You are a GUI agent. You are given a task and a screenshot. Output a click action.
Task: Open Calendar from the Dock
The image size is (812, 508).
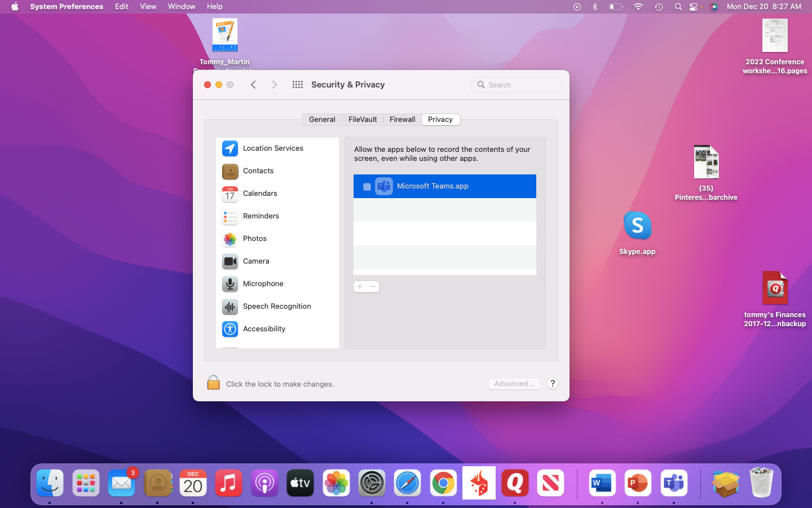(193, 484)
